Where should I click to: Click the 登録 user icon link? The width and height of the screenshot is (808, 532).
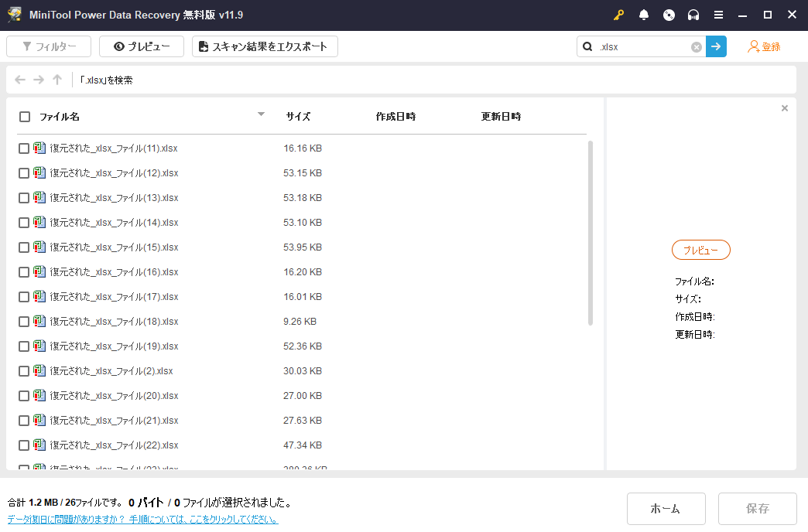point(764,46)
